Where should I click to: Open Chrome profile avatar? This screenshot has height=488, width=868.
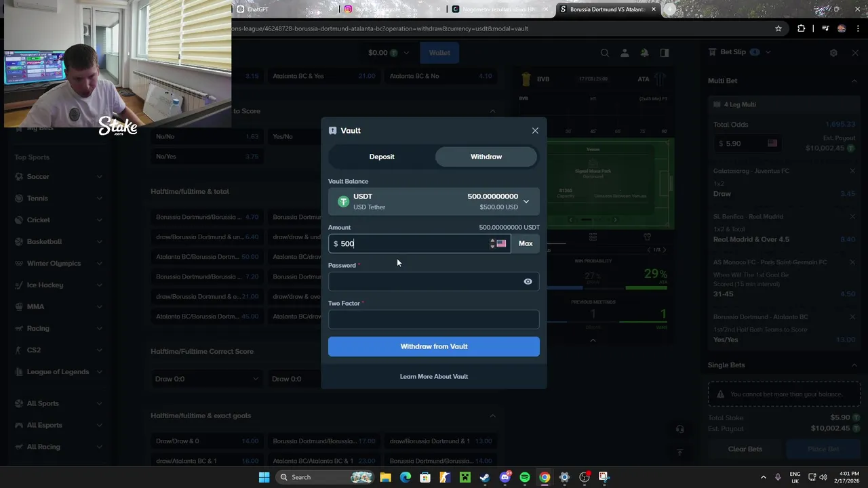point(842,28)
